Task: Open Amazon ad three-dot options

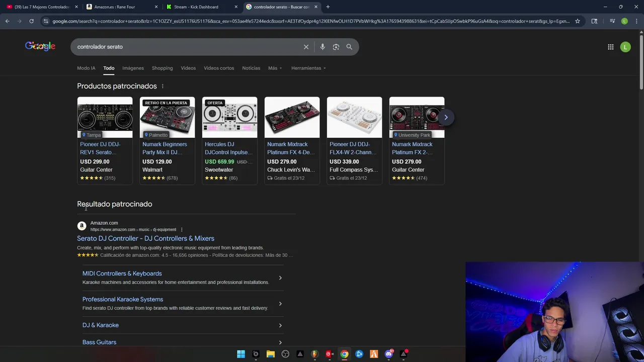Action: click(182, 230)
